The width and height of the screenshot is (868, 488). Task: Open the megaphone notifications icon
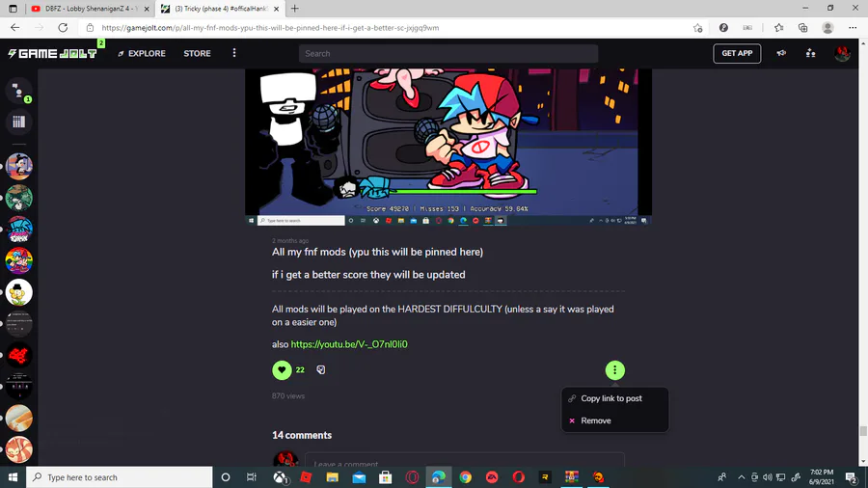(781, 53)
